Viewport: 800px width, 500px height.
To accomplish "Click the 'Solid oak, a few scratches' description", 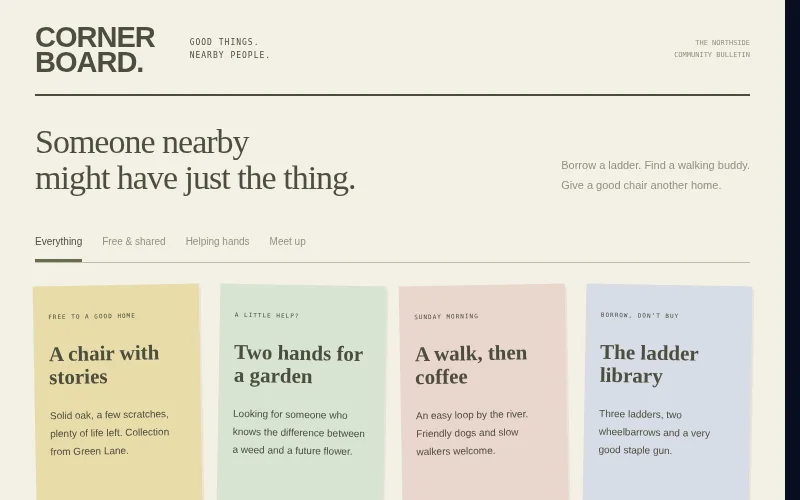I will click(x=110, y=433).
